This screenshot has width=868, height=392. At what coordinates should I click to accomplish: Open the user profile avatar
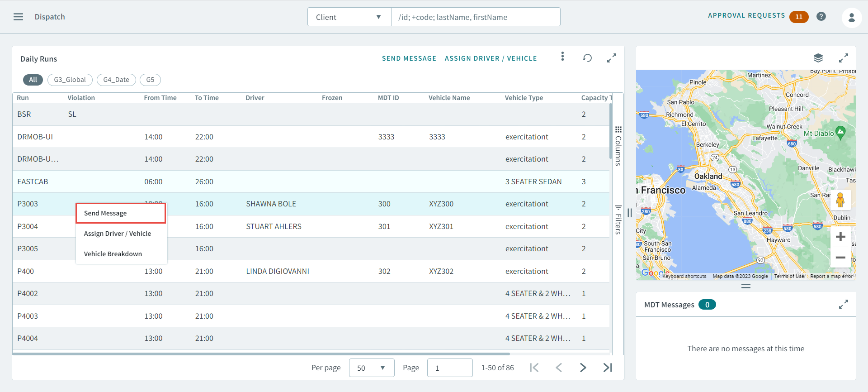tap(851, 18)
